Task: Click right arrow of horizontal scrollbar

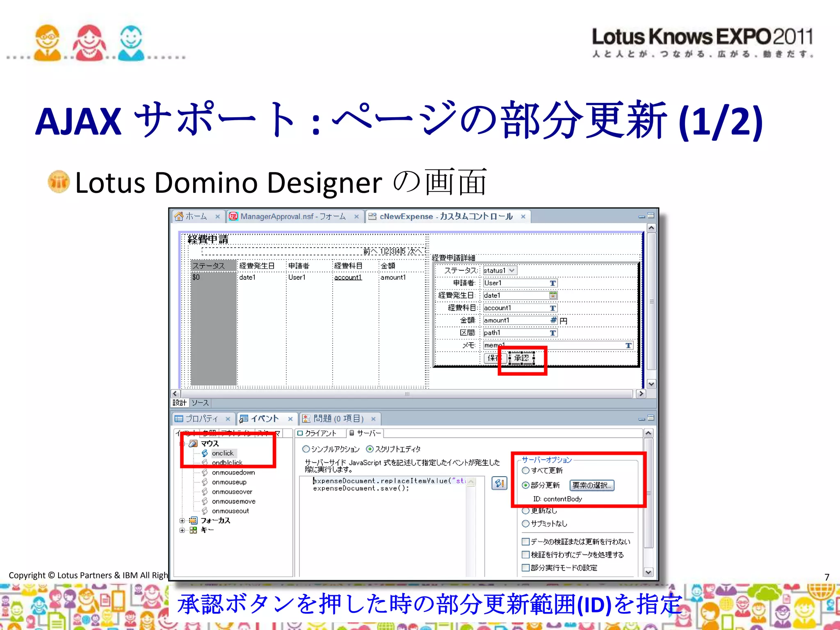Action: coord(641,394)
